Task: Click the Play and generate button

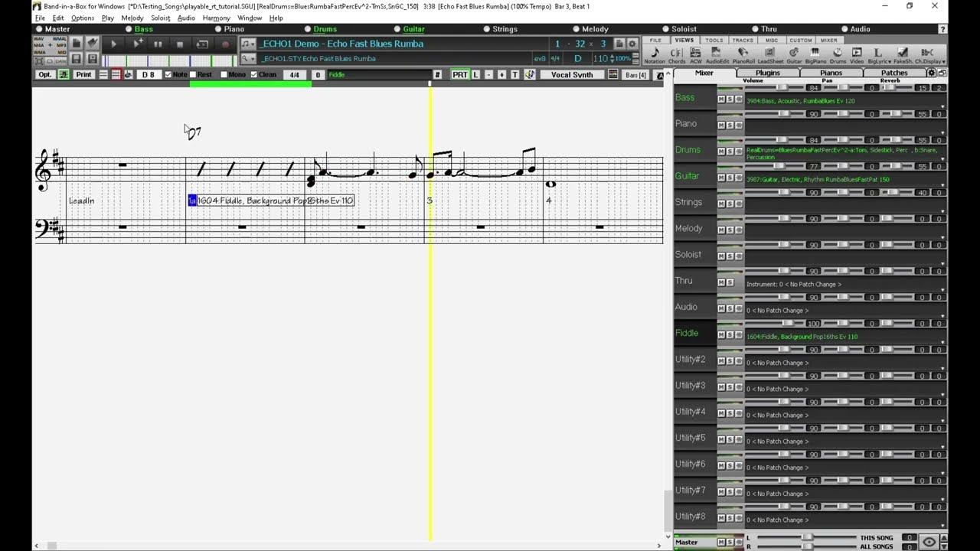Action: click(x=137, y=44)
